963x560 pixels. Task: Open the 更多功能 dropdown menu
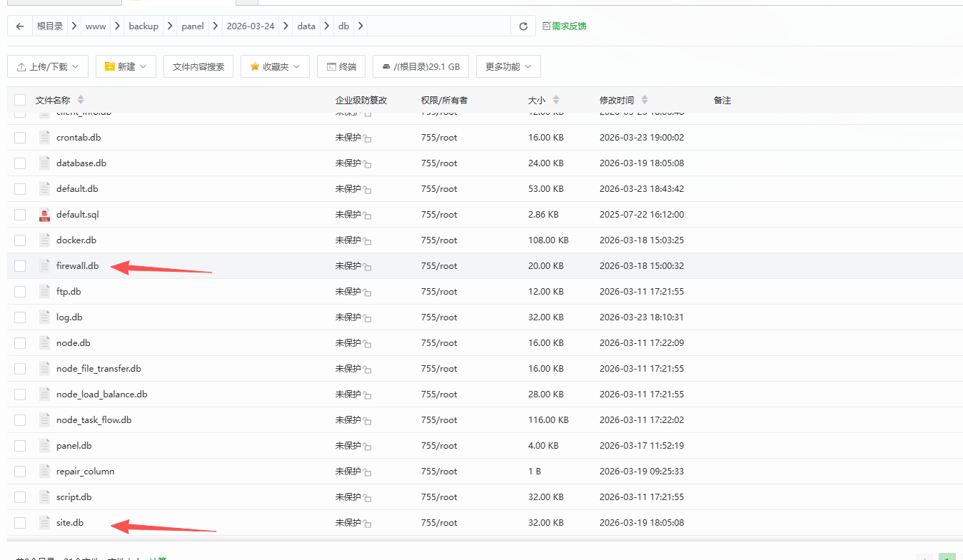pyautogui.click(x=508, y=66)
